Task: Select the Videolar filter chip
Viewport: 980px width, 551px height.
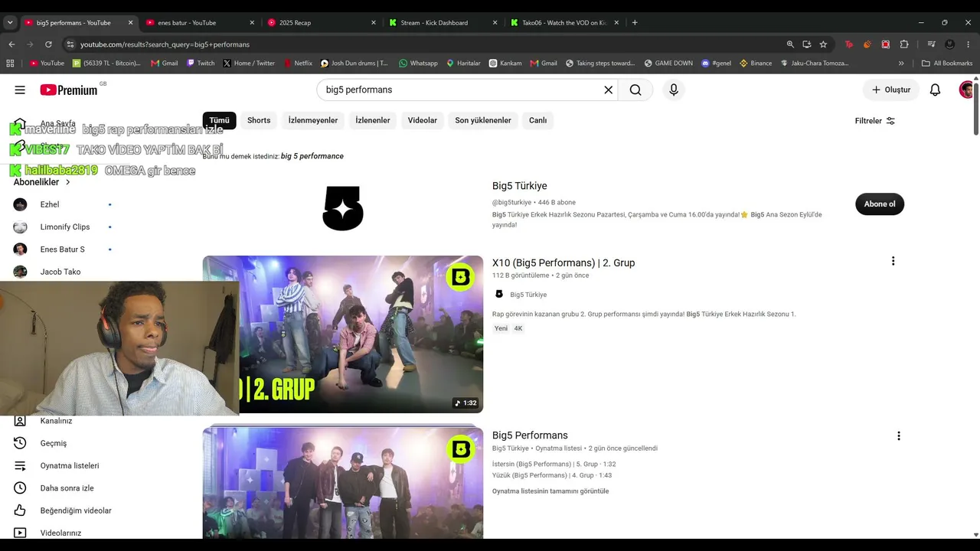Action: 423,120
